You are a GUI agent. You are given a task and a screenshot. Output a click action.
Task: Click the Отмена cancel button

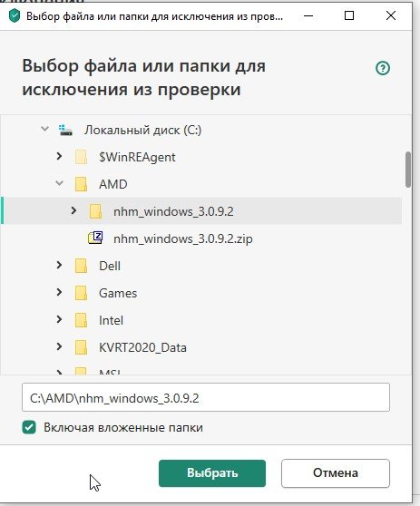(336, 473)
